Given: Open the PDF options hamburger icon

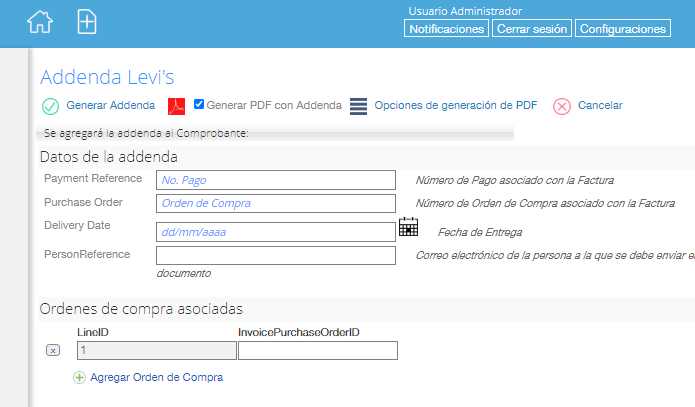Looking at the screenshot, I should [358, 106].
